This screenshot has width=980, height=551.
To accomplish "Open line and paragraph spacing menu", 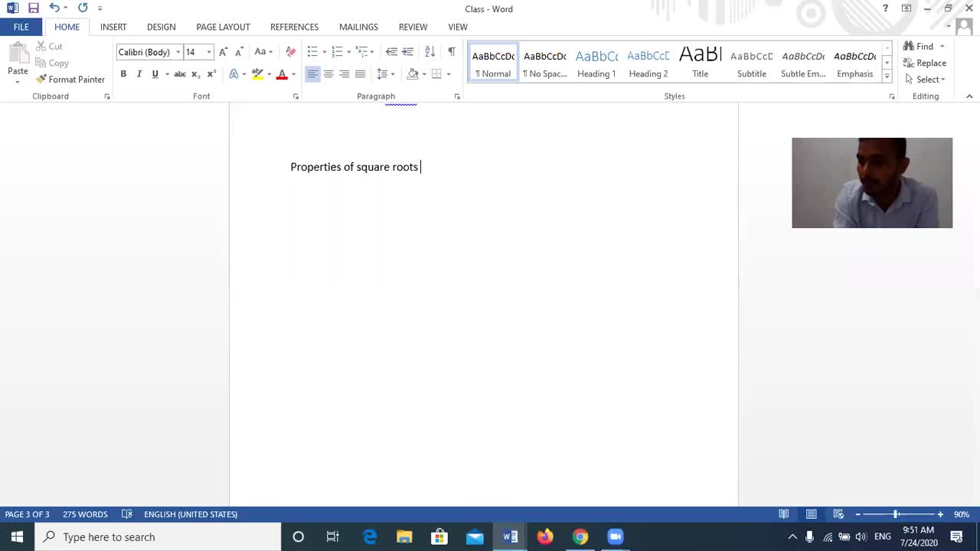I will (x=386, y=74).
